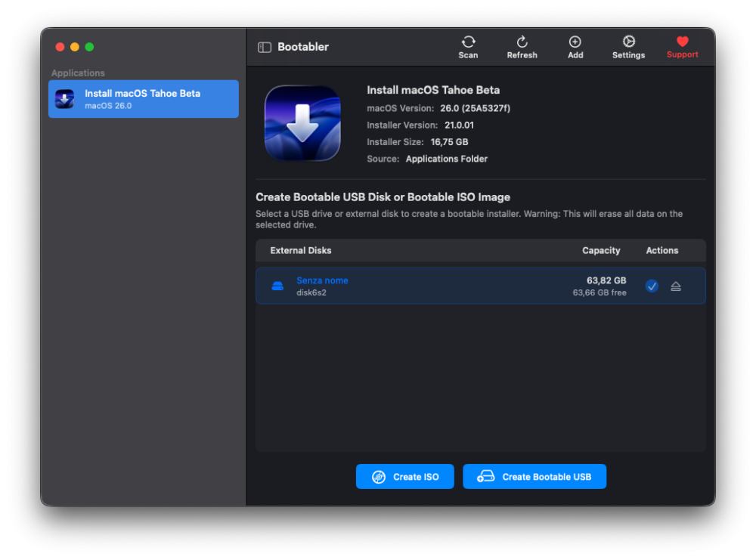
Task: Toggle the sidebar panel icon
Action: pos(264,47)
